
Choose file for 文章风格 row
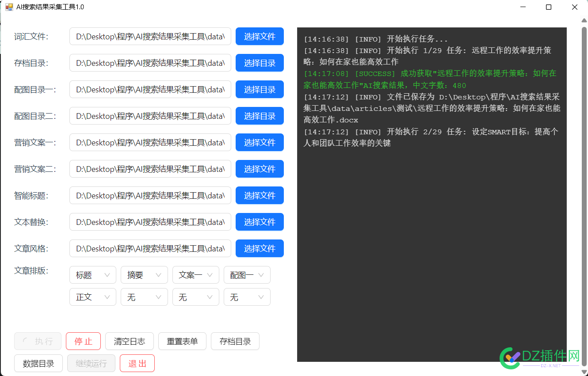(260, 248)
